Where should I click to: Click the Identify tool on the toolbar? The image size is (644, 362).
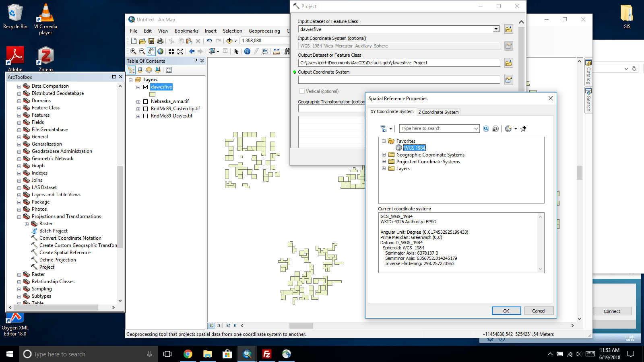247,51
